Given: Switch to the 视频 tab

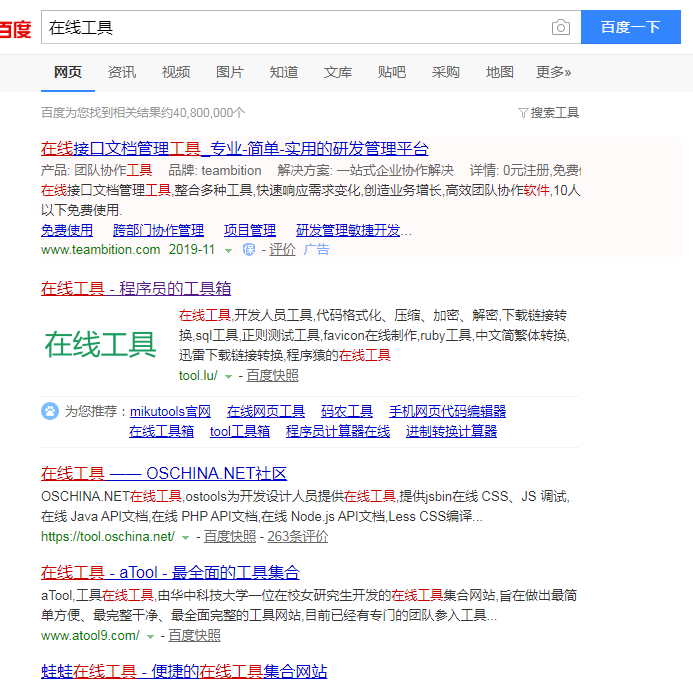Looking at the screenshot, I should 176,72.
